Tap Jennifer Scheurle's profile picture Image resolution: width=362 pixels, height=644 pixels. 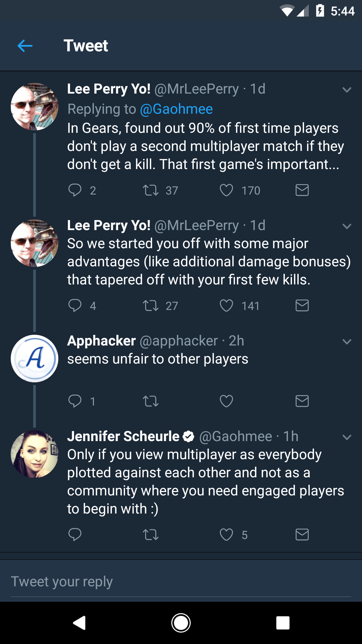tap(35, 454)
